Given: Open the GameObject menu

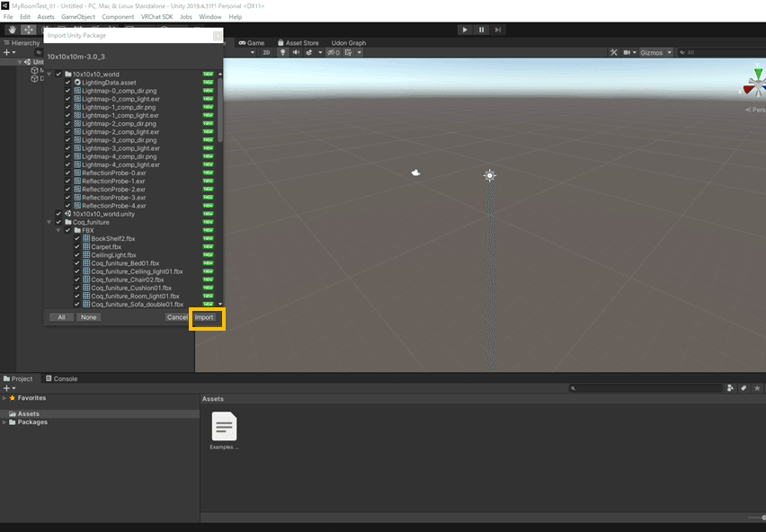Looking at the screenshot, I should pos(78,16).
